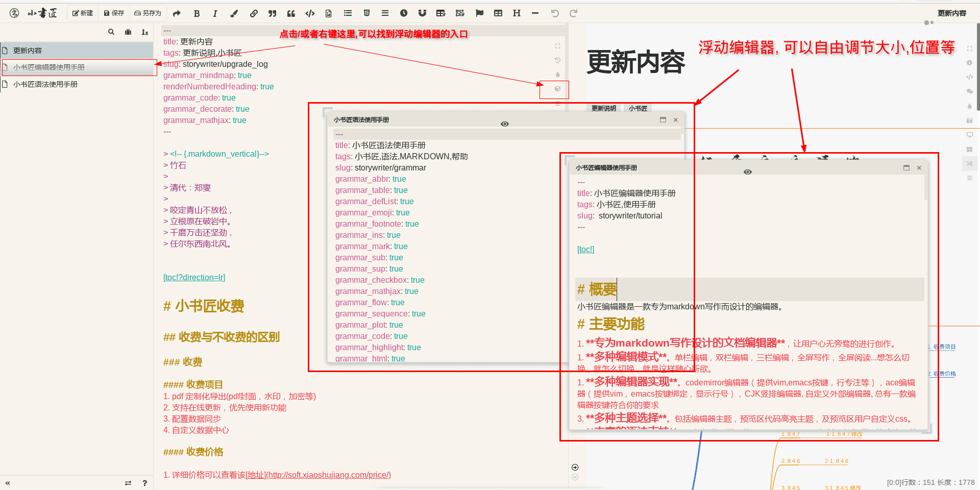The image size is (980, 490).
Task: Redo the last edit
Action: pos(573,14)
